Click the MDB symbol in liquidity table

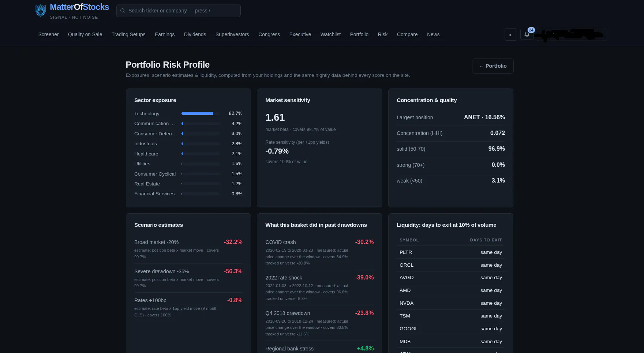coord(405,342)
